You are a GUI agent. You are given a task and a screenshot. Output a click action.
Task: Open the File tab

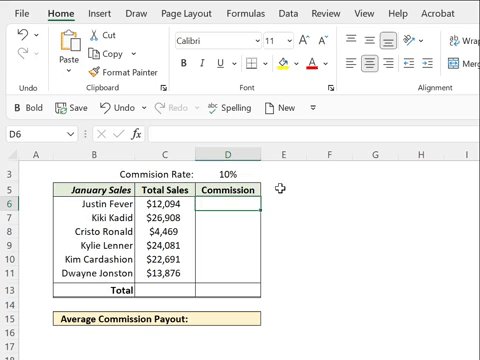[x=22, y=14]
